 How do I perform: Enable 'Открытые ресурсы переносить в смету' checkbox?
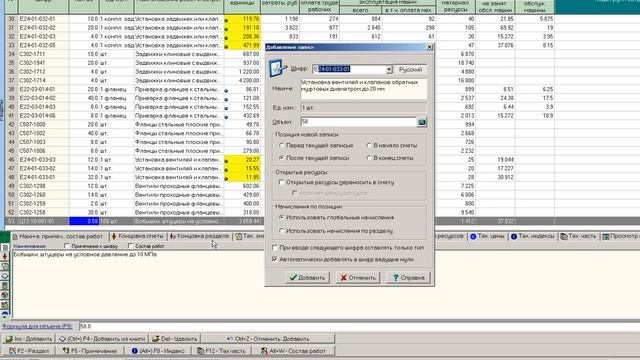[x=281, y=182]
